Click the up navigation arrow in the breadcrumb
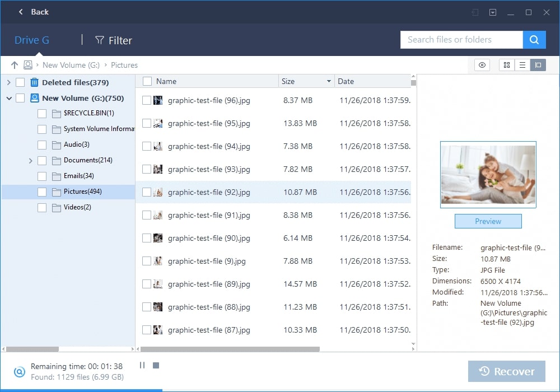This screenshot has height=392, width=560. 15,65
